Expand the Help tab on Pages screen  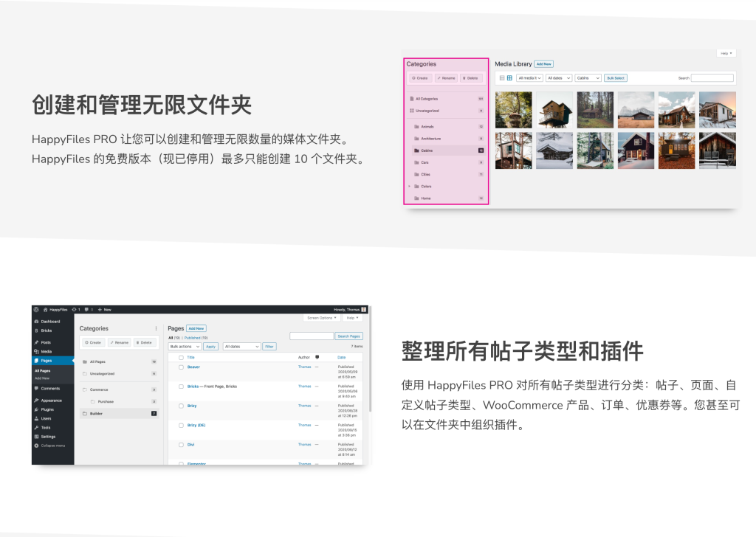352,318
